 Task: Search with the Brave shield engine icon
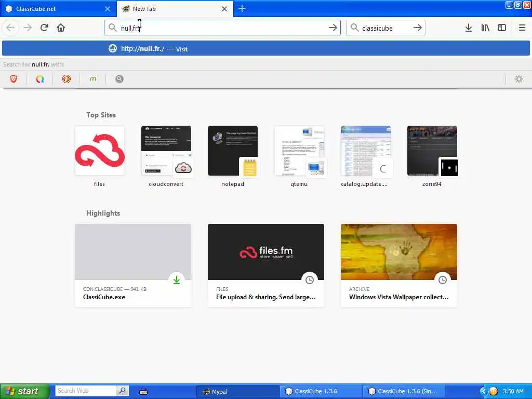click(x=14, y=79)
